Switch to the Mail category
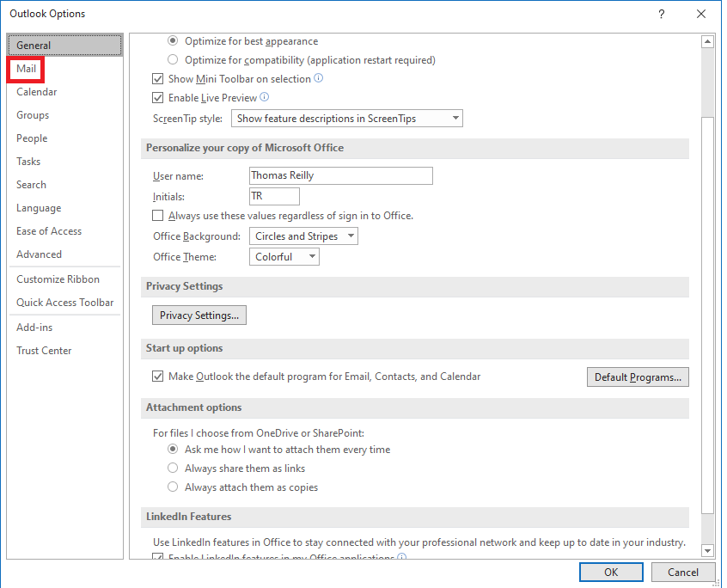This screenshot has height=588, width=727. (x=26, y=69)
